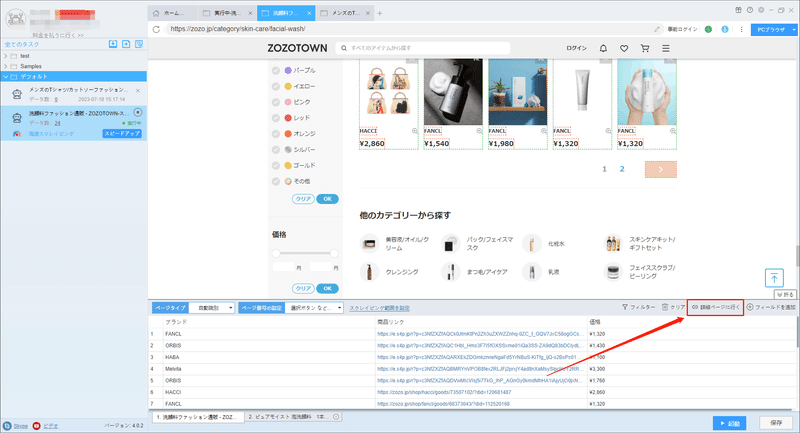This screenshot has height=433, width=800.
Task: Check the レッド color filter
Action: click(x=276, y=118)
